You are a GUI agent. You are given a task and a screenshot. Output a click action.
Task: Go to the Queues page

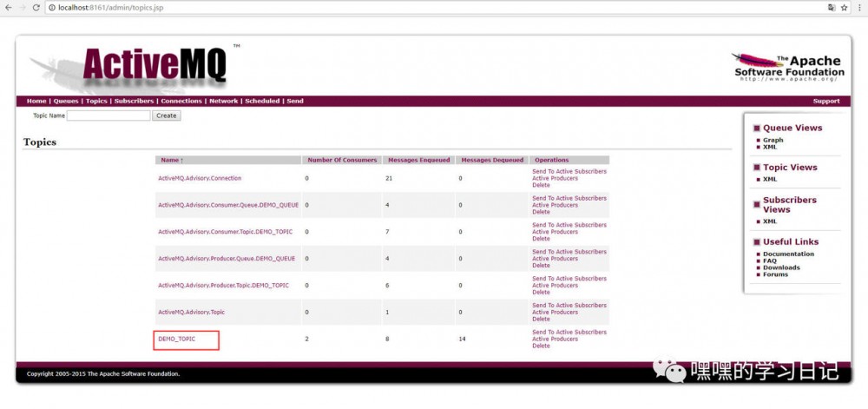point(66,102)
